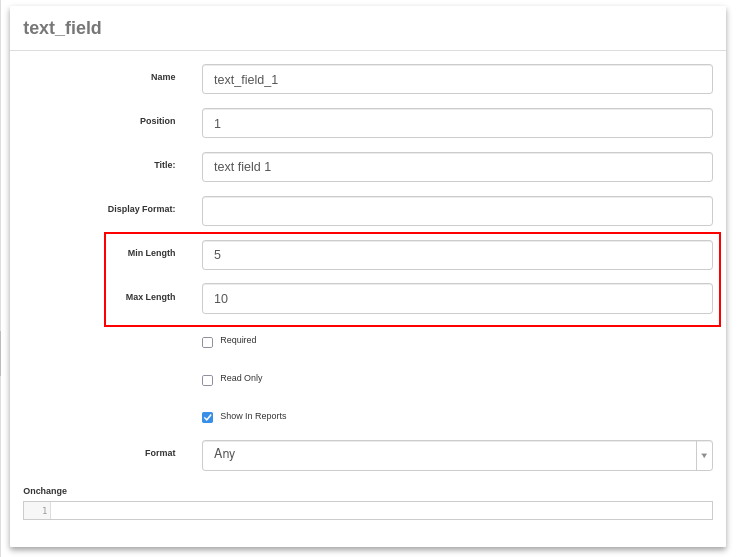Click the Required label text
Screen dimensions: 746x557
click(x=238, y=340)
